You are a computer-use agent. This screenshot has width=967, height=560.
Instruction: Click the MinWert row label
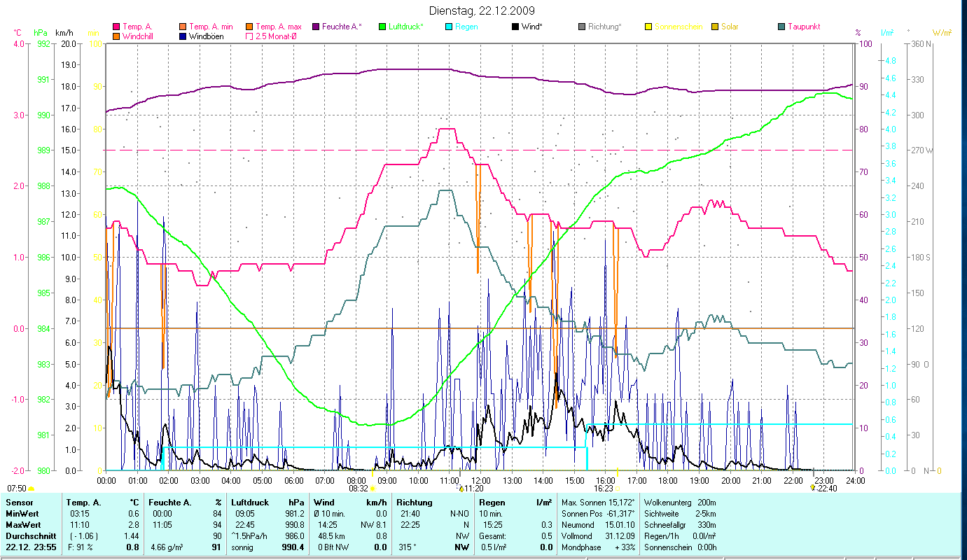(x=22, y=513)
